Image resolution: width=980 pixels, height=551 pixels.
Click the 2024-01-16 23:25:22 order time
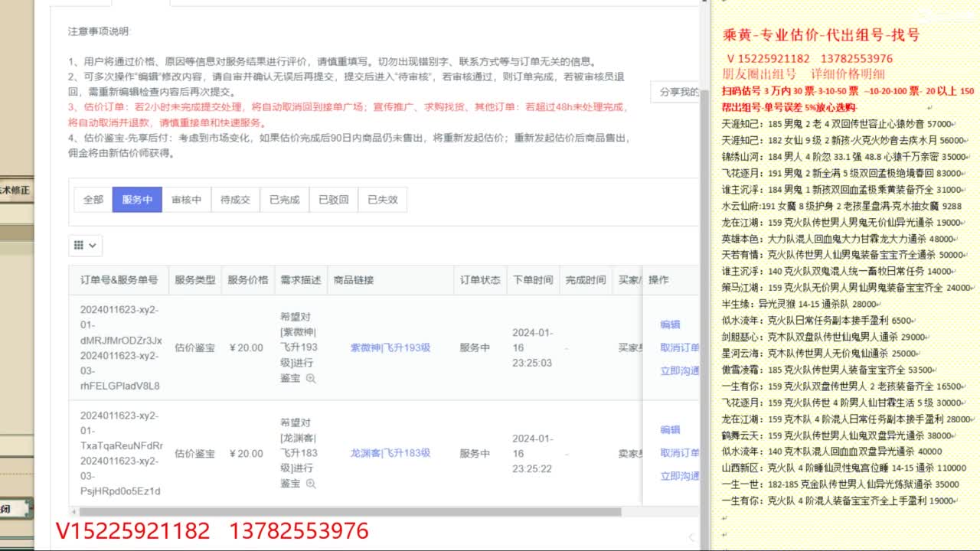[532, 453]
